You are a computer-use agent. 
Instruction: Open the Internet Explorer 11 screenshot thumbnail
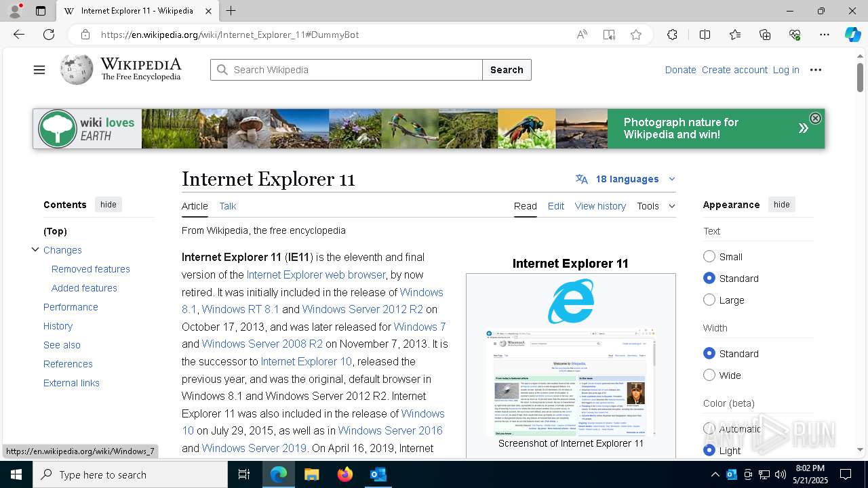(x=570, y=383)
